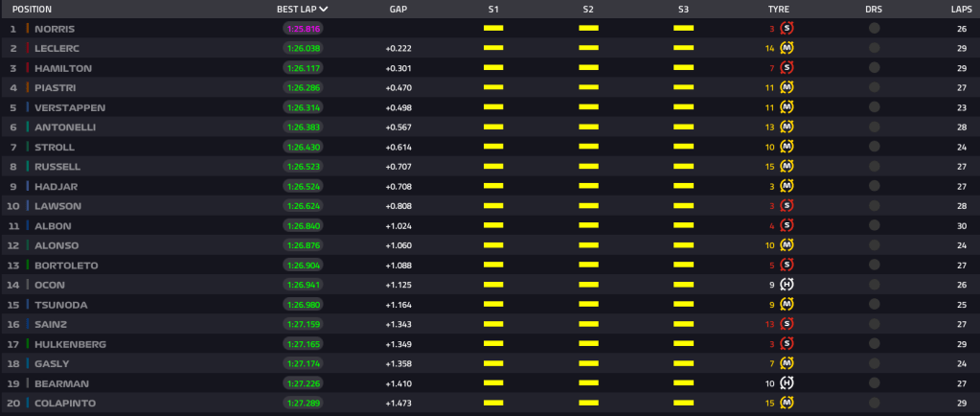Select Piastri's 1:26.286 lap time
This screenshot has width=980, height=416.
point(303,87)
